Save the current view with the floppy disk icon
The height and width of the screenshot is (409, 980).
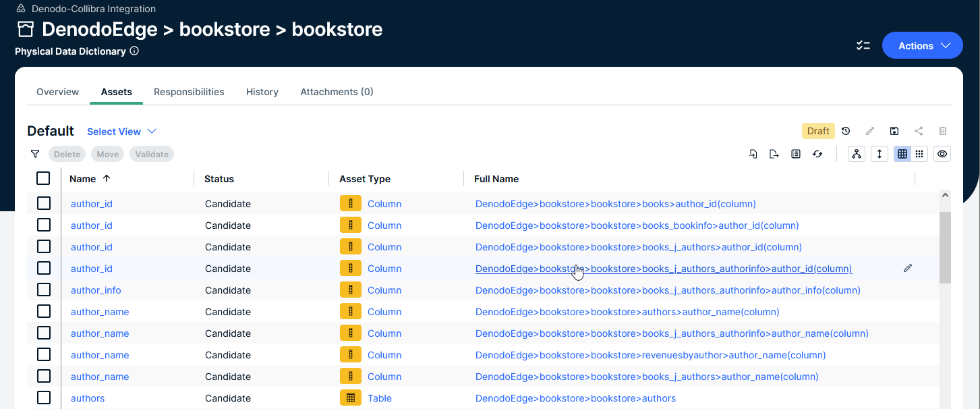pyautogui.click(x=894, y=131)
